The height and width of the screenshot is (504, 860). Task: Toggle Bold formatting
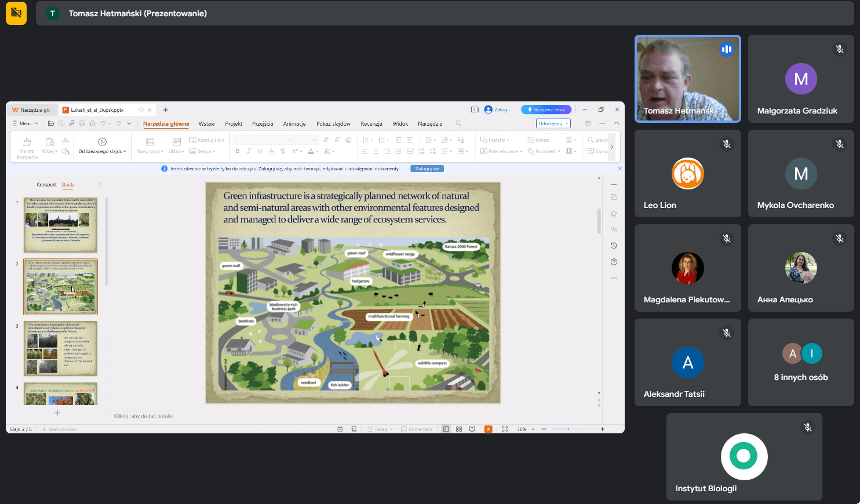point(238,151)
